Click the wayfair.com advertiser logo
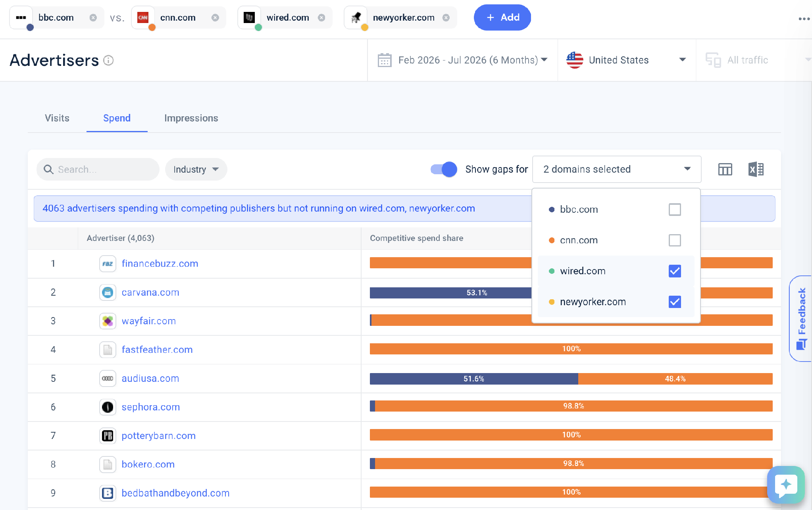This screenshot has width=812, height=510. coord(108,321)
